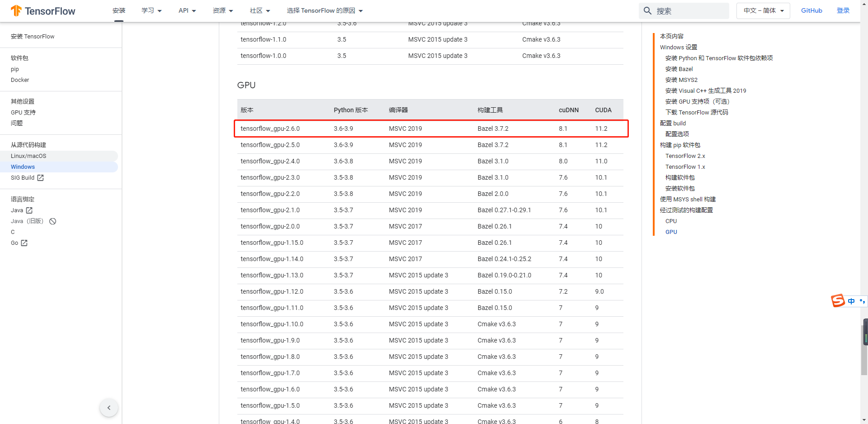Click the 登录 sign-in link
This screenshot has width=868, height=424.
coord(843,10)
